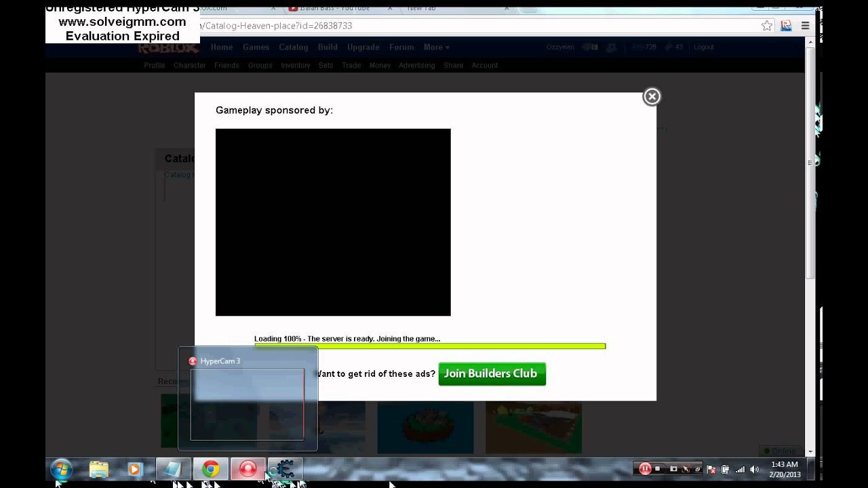Click the HyperCam 3 taskbar icon
868x488 pixels.
[x=248, y=469]
